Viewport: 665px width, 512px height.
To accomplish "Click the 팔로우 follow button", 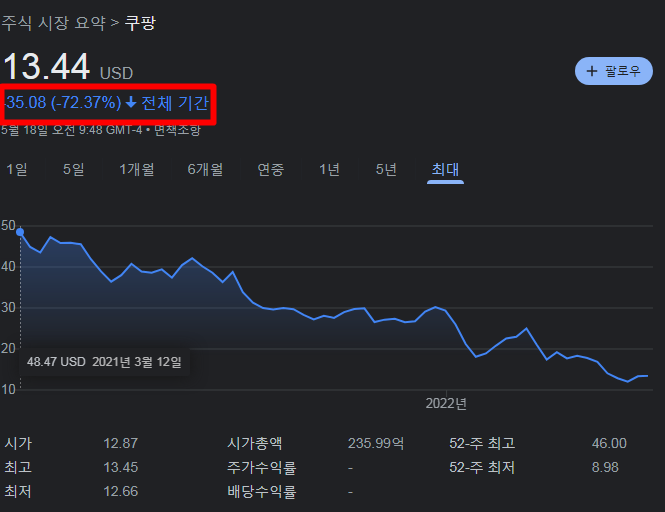I will coord(613,71).
